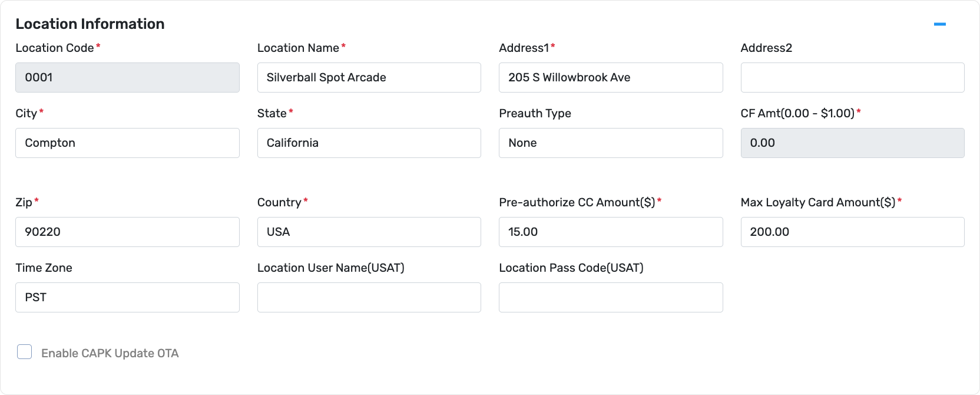Select the City field containing Compton

coord(127,143)
